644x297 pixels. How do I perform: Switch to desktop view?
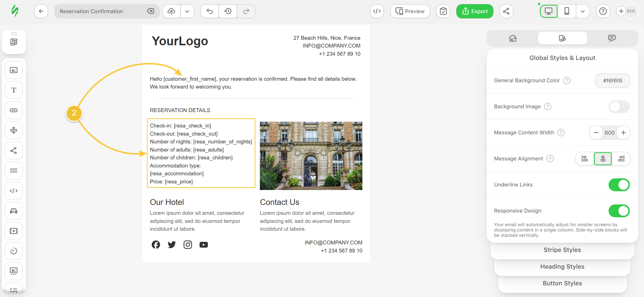[549, 11]
